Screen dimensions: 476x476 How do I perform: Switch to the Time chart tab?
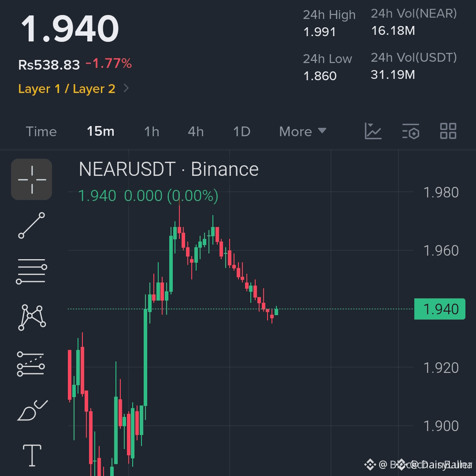41,131
